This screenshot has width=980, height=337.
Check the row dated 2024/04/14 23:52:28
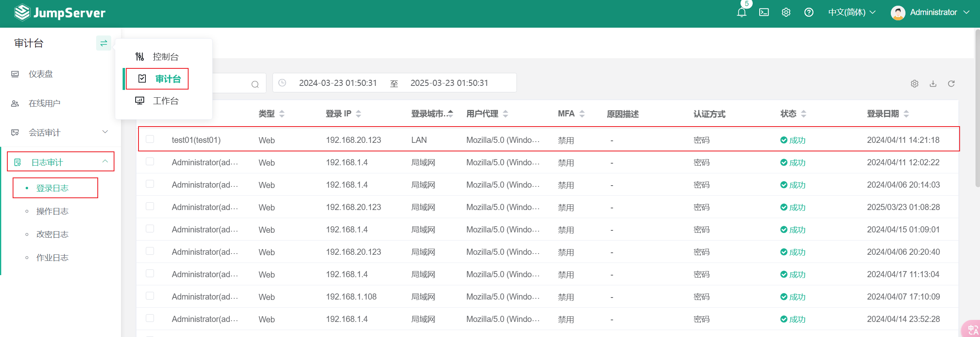(150, 318)
